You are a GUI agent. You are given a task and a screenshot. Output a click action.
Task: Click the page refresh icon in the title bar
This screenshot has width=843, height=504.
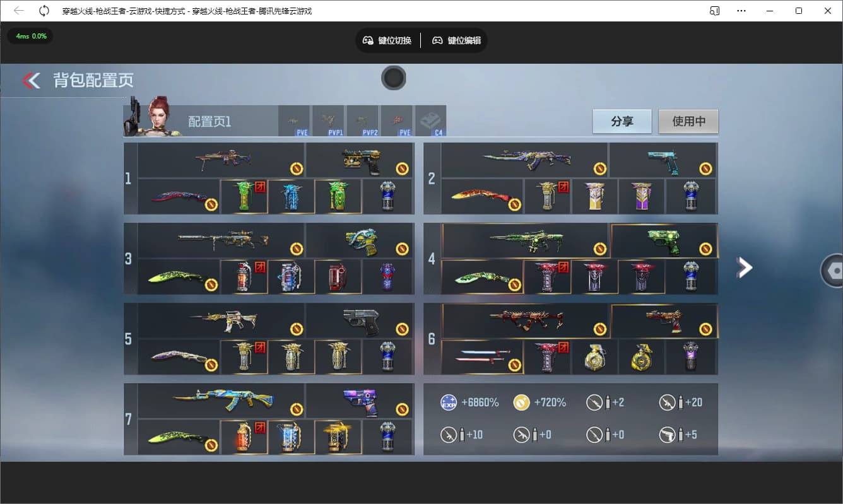pos(44,11)
